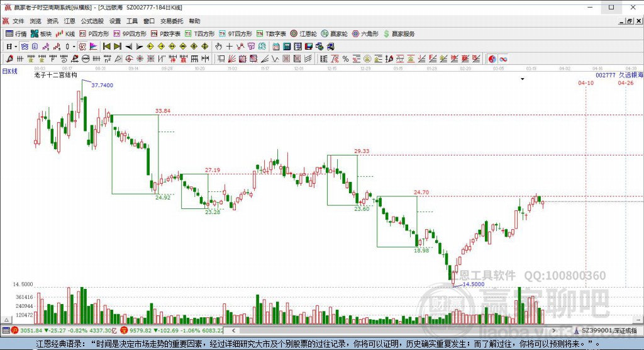Click the SZ399001 深证成指 status entry
The width and height of the screenshot is (644, 350).
coord(606,330)
